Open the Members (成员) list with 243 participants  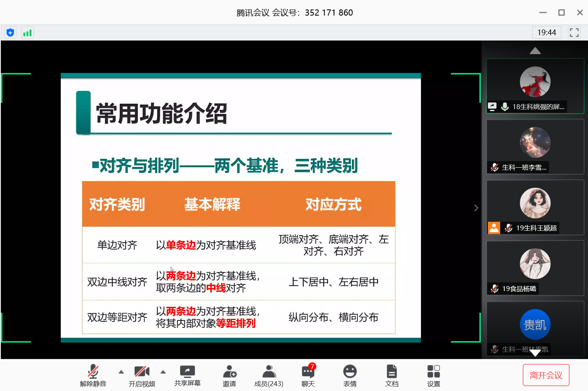269,375
